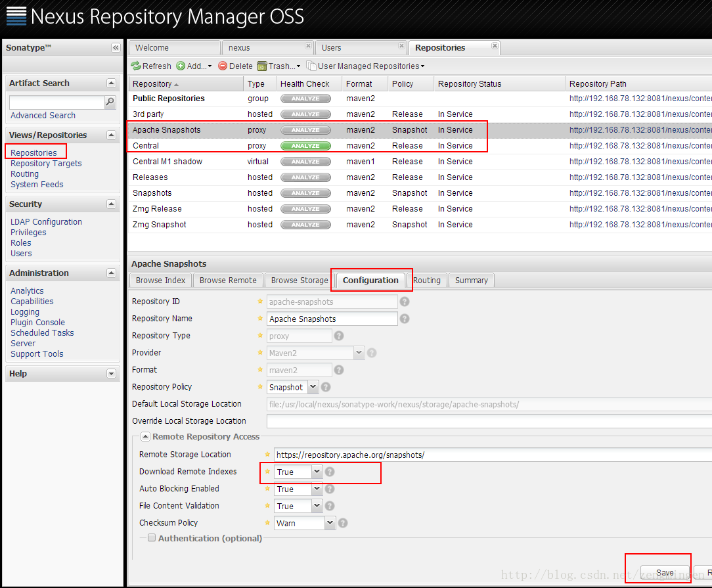The image size is (712, 588).
Task: Click the Artifact Search input field
Action: point(57,102)
